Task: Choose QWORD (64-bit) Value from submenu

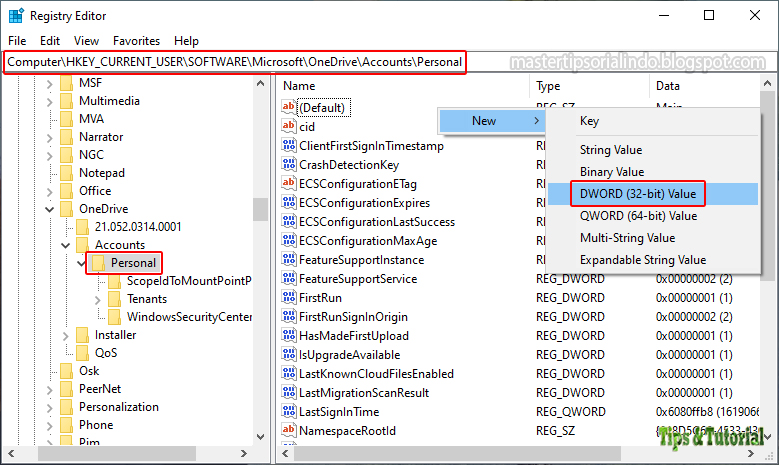Action: (x=653, y=216)
